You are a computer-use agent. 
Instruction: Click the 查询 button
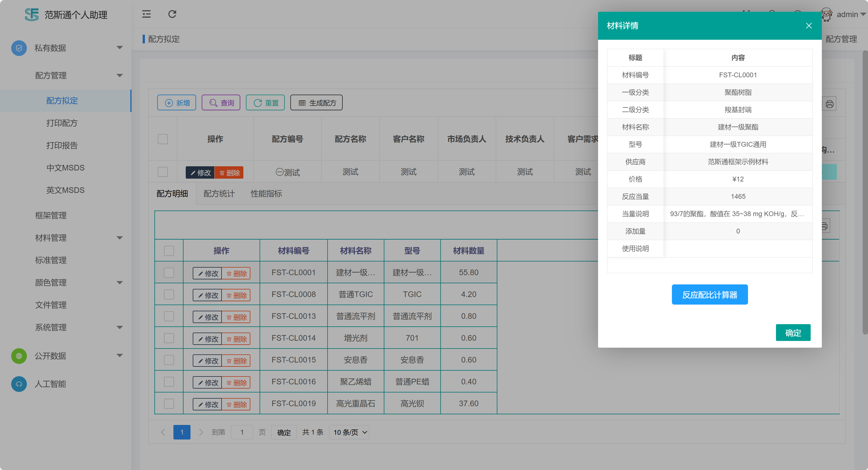point(221,102)
